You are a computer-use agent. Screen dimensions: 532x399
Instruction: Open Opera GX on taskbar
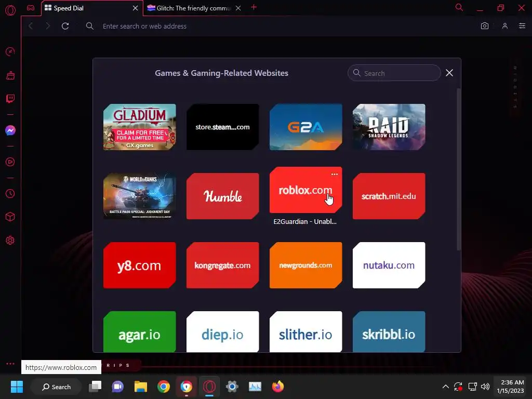coord(209,387)
